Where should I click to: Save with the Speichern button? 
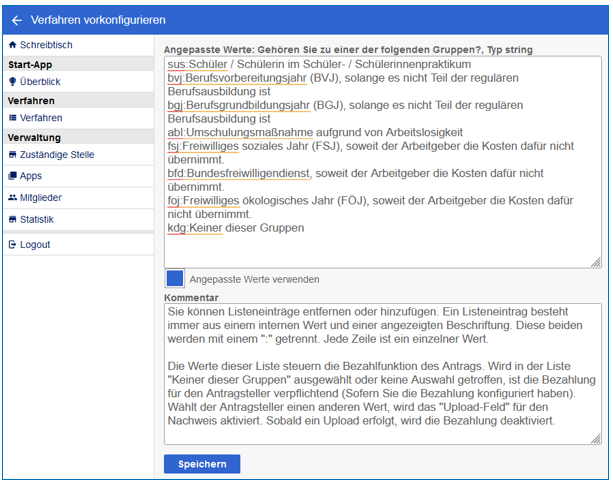tap(202, 465)
